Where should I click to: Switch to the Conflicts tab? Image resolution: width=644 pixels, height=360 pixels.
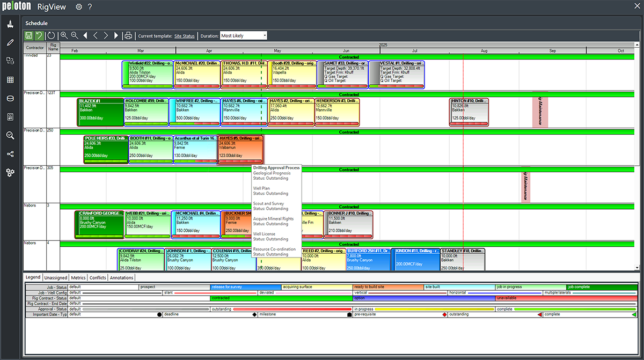coord(97,277)
